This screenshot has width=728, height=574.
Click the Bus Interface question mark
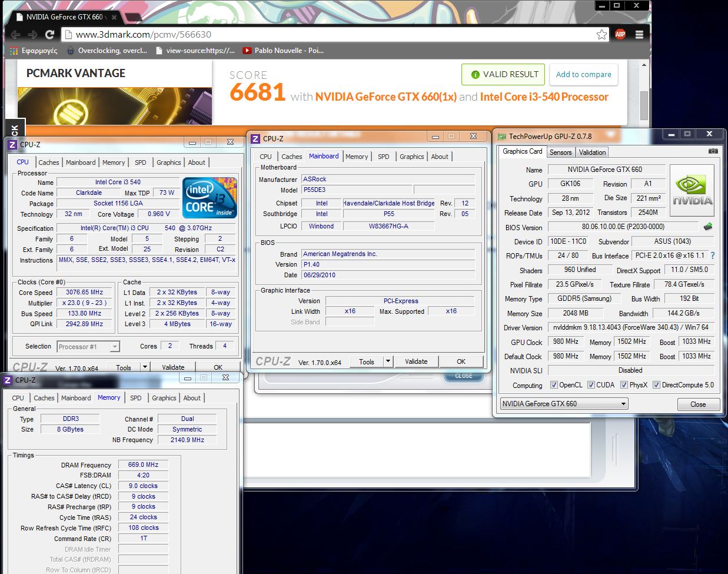click(713, 256)
